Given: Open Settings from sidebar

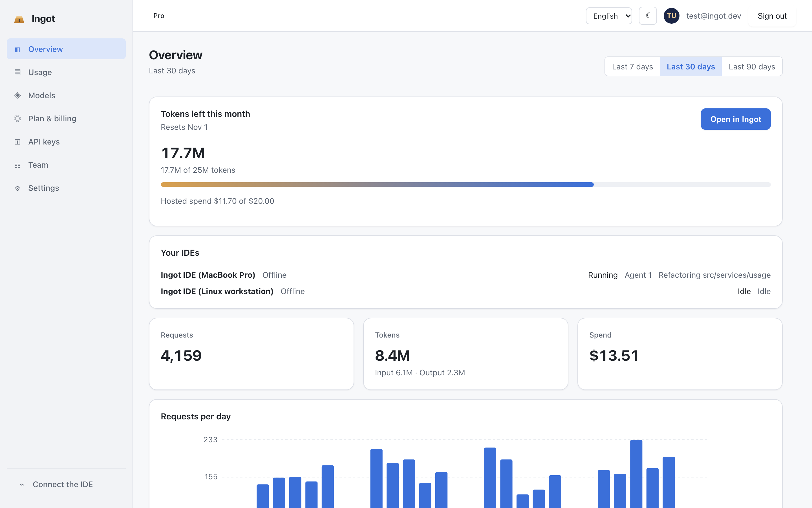Looking at the screenshot, I should click(x=66, y=188).
